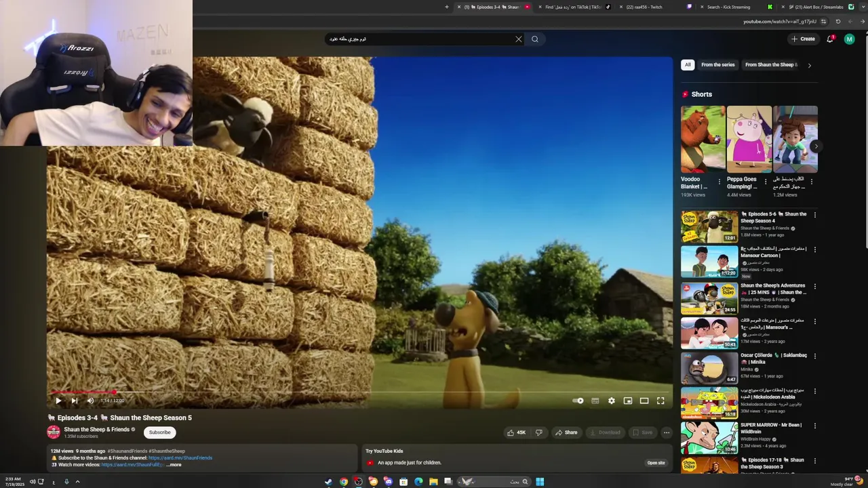Open the browser tab search dropdown
Screen dimensions: 868x488
point(862,7)
